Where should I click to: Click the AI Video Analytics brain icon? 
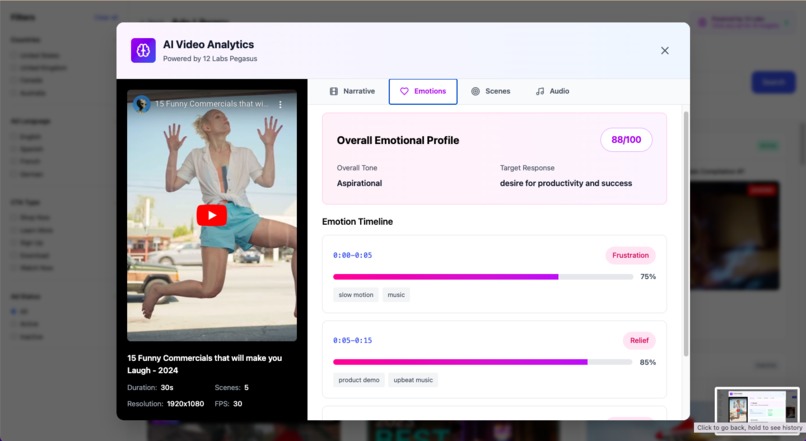pyautogui.click(x=143, y=50)
